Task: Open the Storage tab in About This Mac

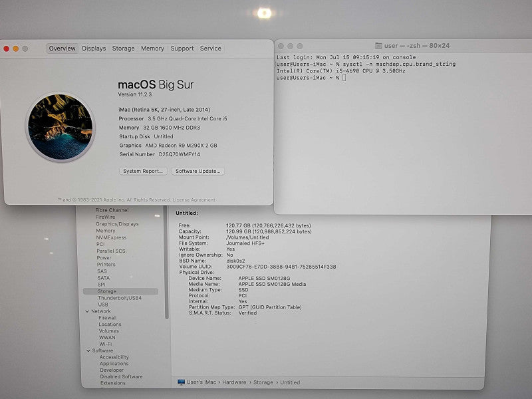Action: [x=123, y=49]
